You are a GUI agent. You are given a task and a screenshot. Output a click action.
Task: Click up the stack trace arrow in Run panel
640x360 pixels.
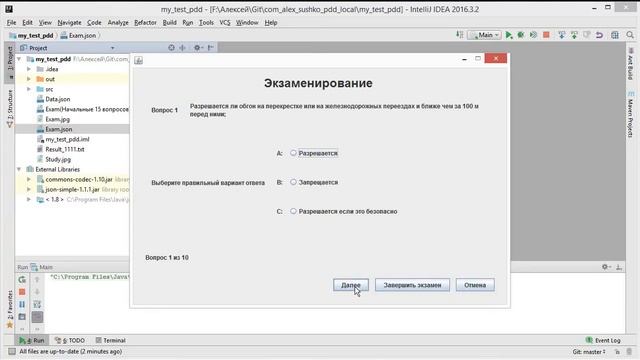[x=37, y=280]
